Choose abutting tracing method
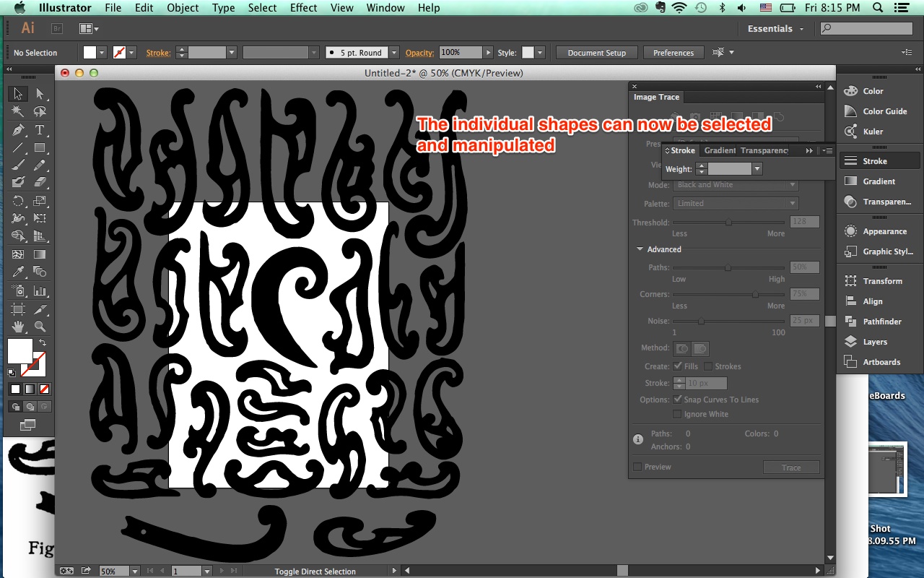Image resolution: width=924 pixels, height=578 pixels. point(682,348)
